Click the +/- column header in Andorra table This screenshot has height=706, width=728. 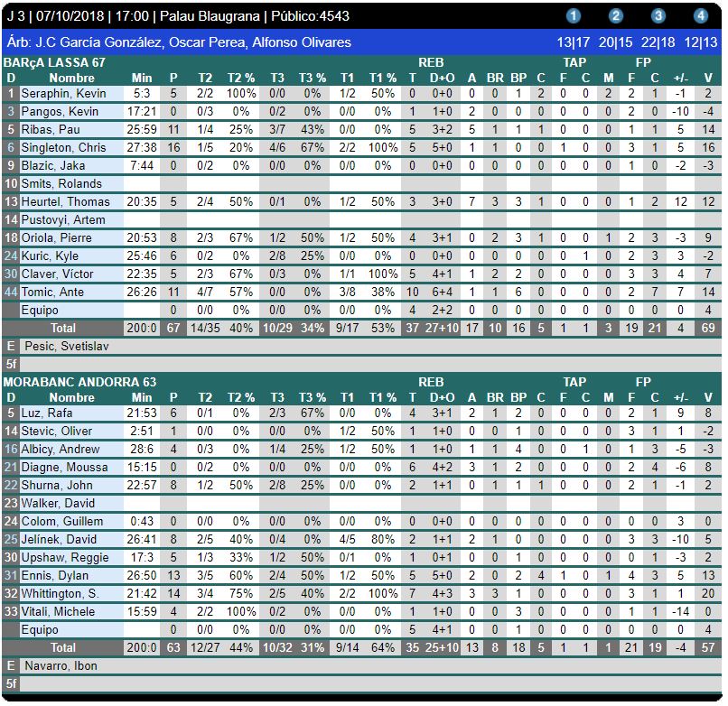[681, 398]
